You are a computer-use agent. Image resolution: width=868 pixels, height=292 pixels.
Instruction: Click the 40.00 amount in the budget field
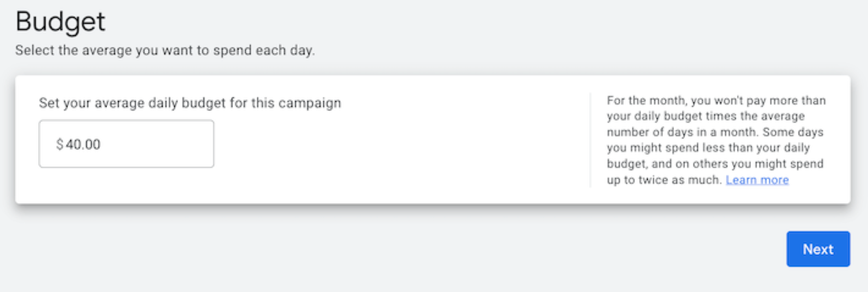point(83,144)
